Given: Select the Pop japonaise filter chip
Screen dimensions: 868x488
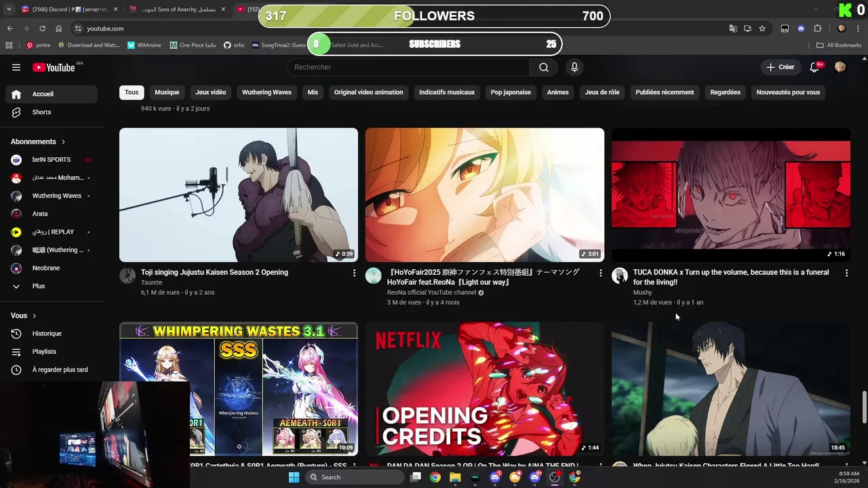Looking at the screenshot, I should (x=511, y=92).
